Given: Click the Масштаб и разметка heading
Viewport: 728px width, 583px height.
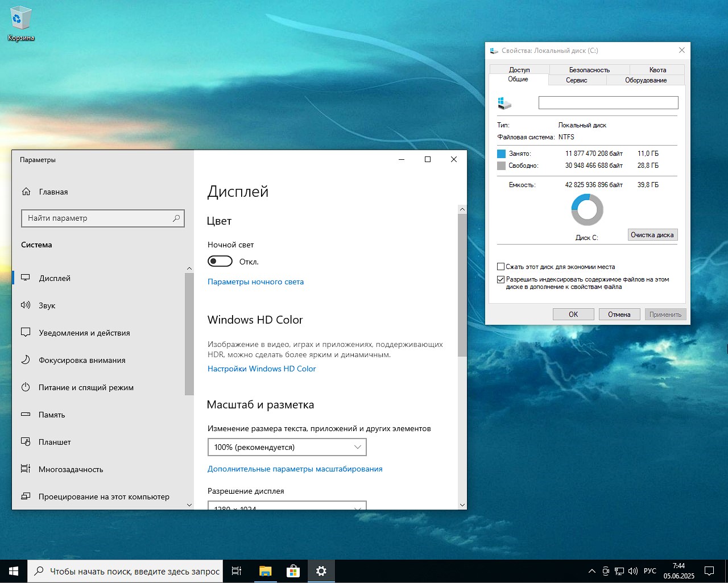Looking at the screenshot, I should click(260, 405).
